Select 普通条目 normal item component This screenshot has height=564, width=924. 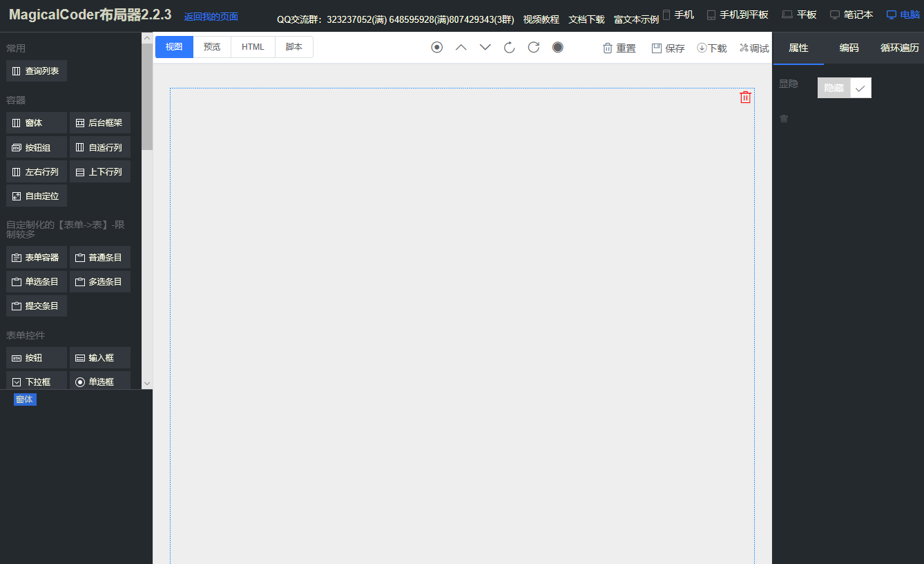coord(100,257)
